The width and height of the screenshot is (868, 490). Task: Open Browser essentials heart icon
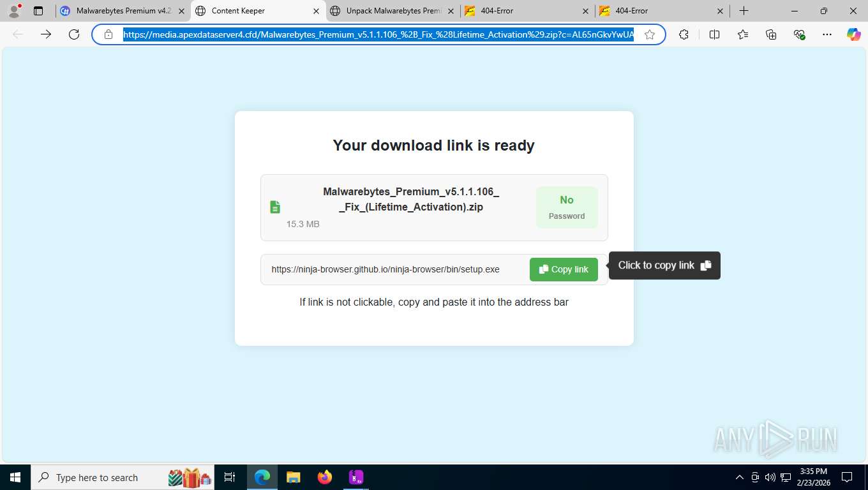click(x=799, y=34)
